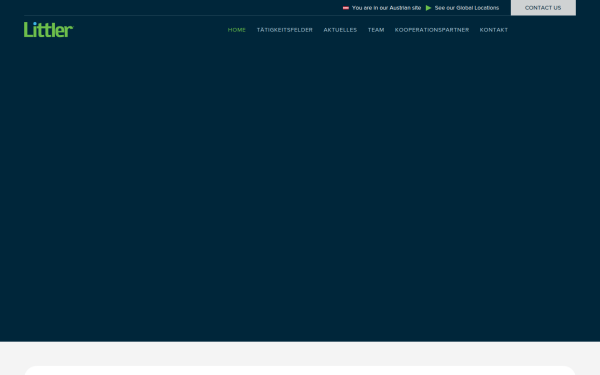Open the KOOPERATIONSPARTNER page
Viewport: 600px width, 375px height.
pyautogui.click(x=432, y=30)
